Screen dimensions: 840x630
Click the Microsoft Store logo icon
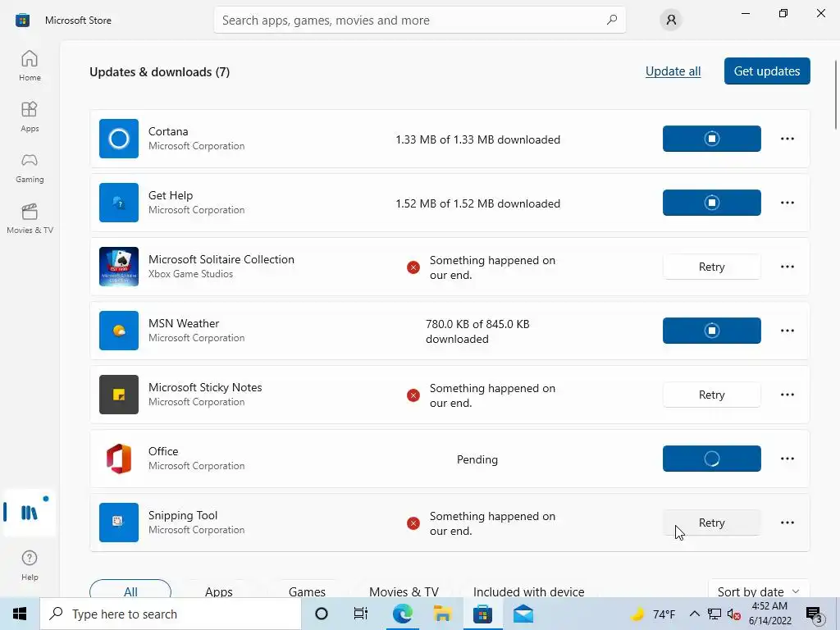22,21
